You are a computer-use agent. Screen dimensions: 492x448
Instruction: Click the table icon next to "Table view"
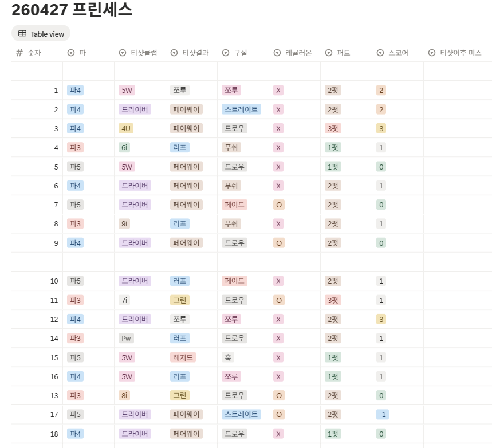click(21, 33)
